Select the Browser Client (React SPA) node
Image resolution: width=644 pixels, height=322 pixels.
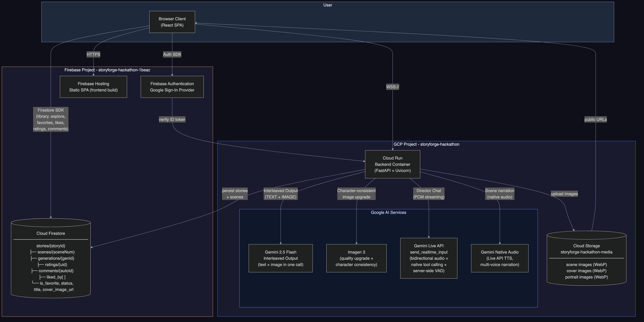coord(172,22)
